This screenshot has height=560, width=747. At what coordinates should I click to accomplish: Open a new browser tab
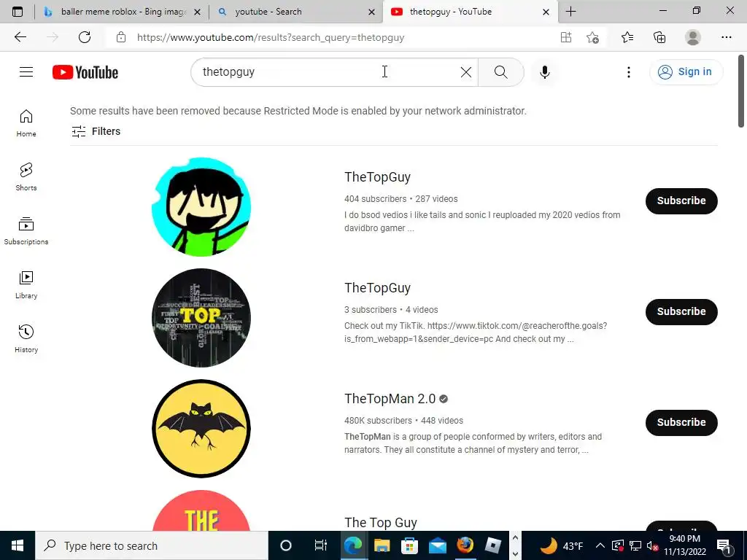(x=570, y=12)
